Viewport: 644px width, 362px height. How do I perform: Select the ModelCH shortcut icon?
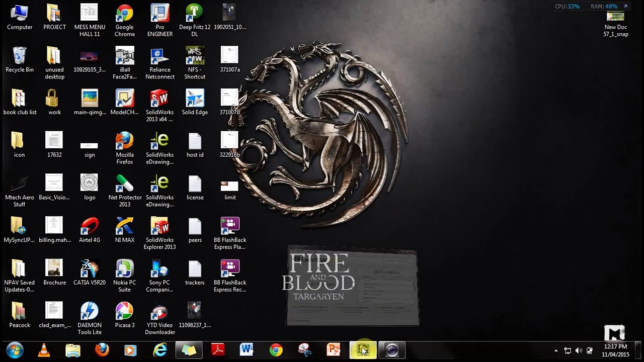click(124, 103)
